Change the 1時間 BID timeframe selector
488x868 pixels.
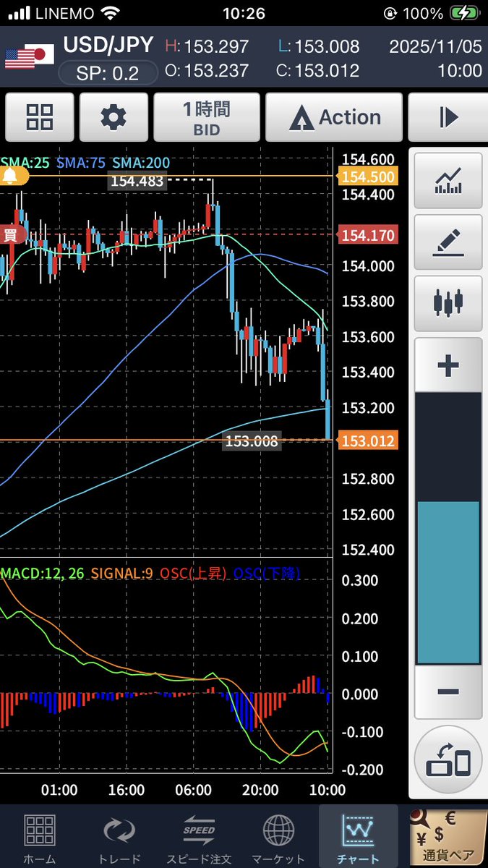206,117
